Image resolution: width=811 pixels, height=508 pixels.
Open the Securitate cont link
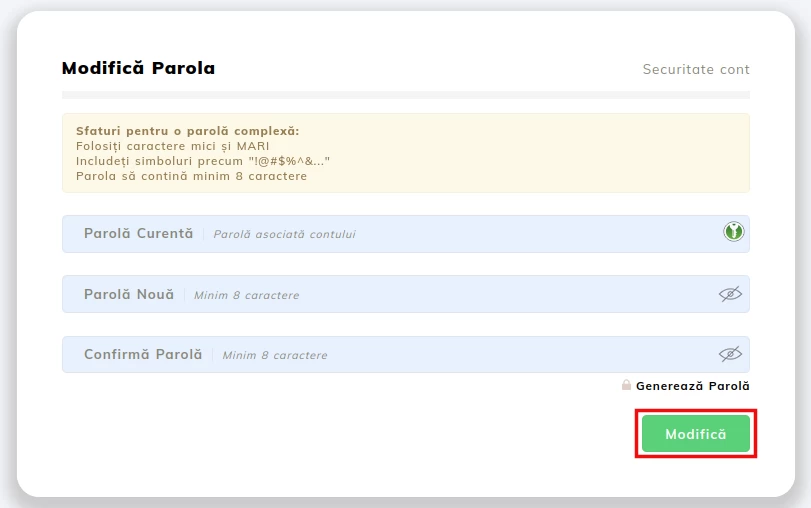[695, 69]
